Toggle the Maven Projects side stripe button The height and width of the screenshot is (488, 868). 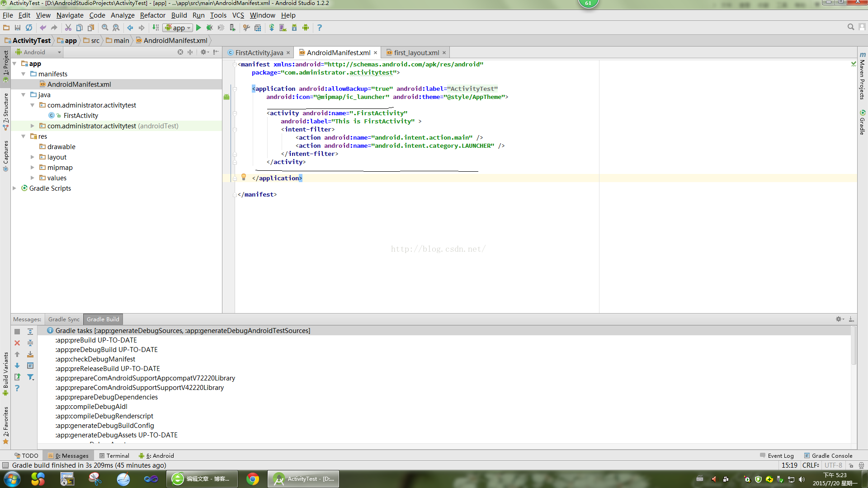click(x=863, y=76)
